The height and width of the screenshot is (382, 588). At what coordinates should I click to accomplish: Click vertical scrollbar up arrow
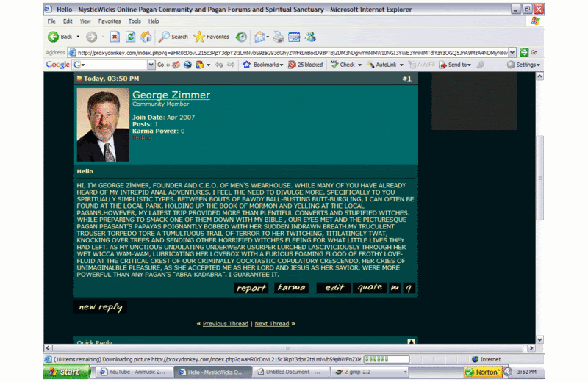(539, 76)
